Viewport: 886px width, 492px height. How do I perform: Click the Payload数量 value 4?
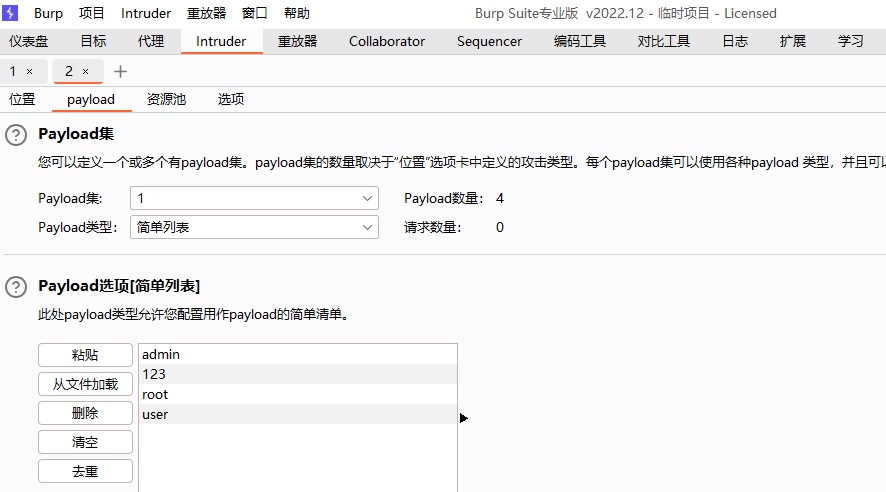click(500, 198)
